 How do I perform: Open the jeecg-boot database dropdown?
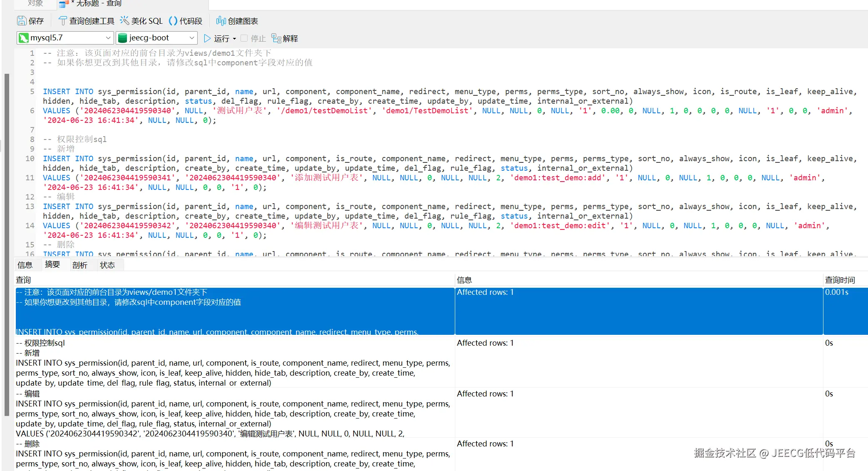pyautogui.click(x=191, y=38)
